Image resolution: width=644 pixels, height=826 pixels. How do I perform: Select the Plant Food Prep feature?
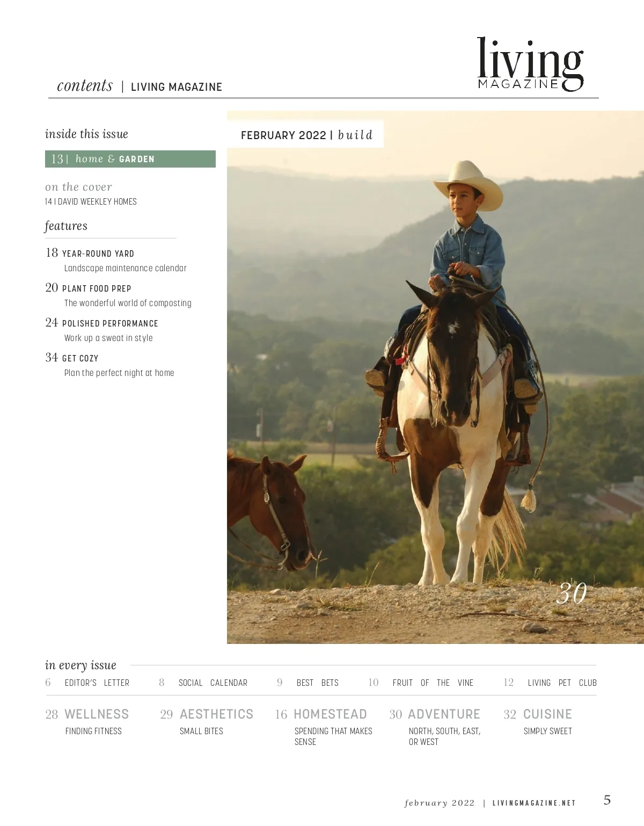[97, 288]
